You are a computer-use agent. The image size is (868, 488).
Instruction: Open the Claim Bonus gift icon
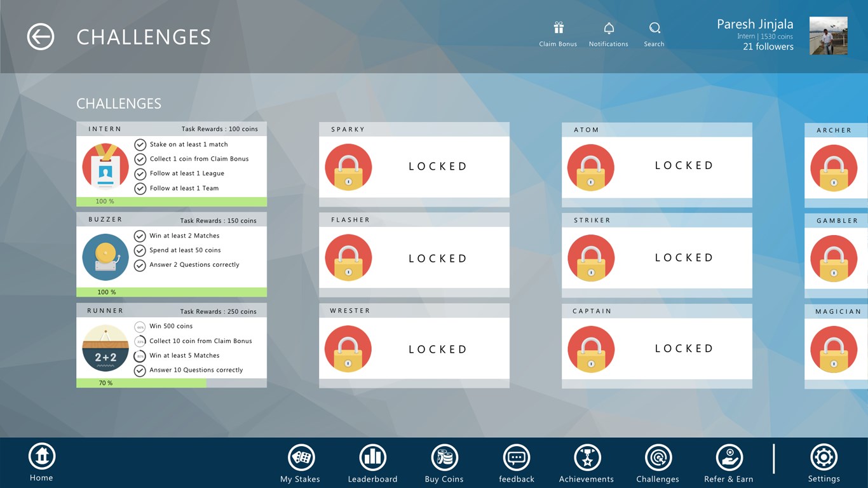[559, 28]
